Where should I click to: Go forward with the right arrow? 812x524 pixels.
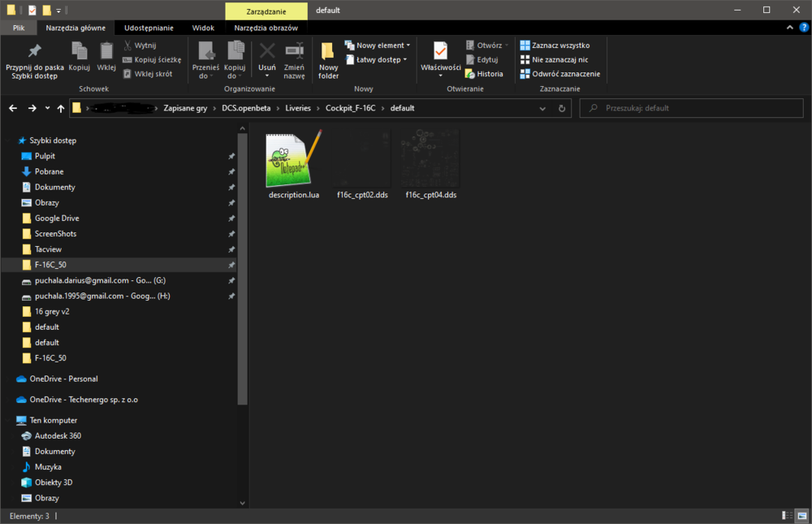(32, 108)
